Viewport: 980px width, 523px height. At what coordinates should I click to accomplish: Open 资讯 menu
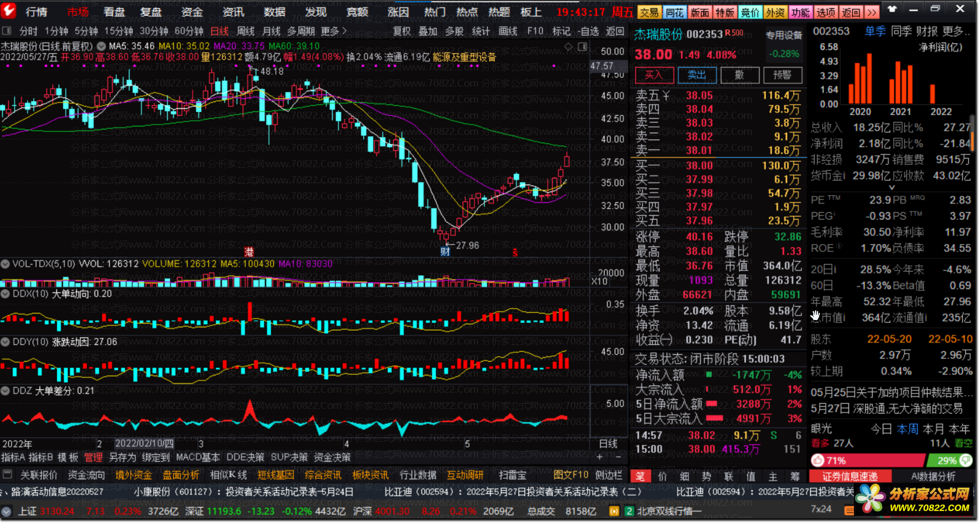[x=233, y=12]
